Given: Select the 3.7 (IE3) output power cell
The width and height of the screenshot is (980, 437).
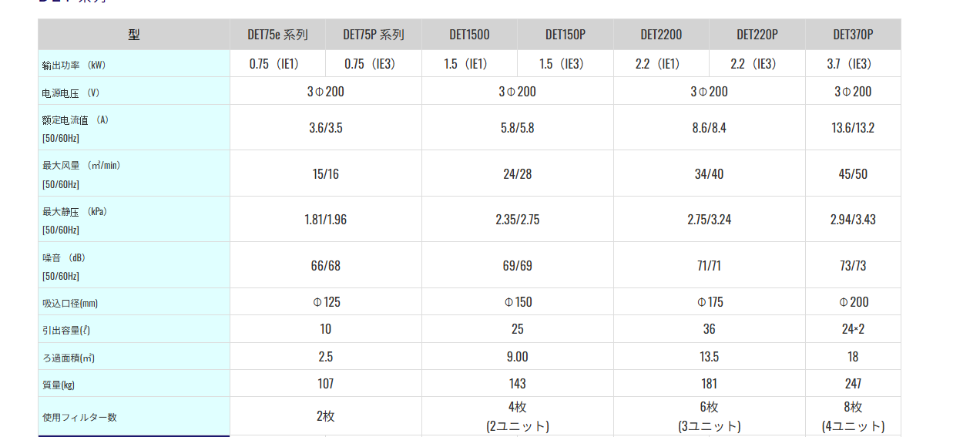Looking at the screenshot, I should (x=853, y=64).
